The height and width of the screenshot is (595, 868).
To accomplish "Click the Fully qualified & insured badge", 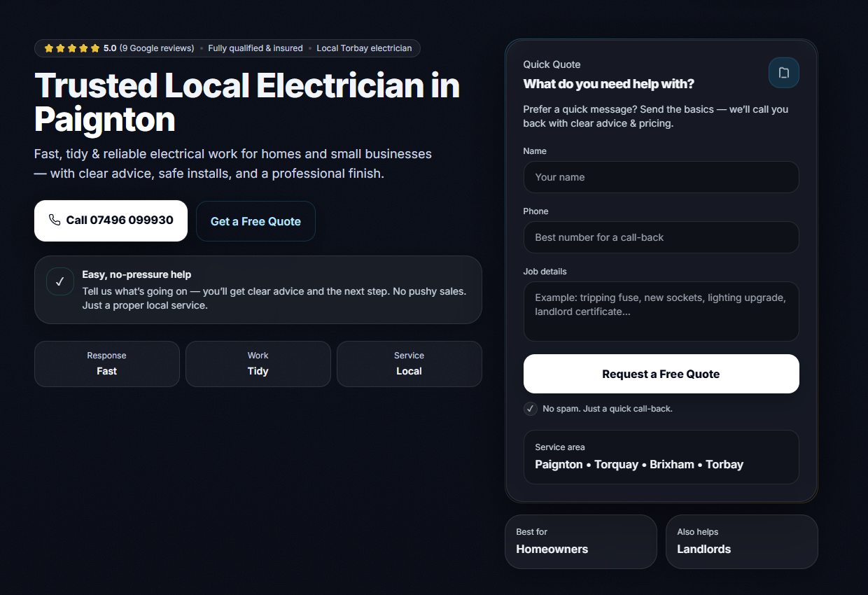I will click(x=255, y=48).
